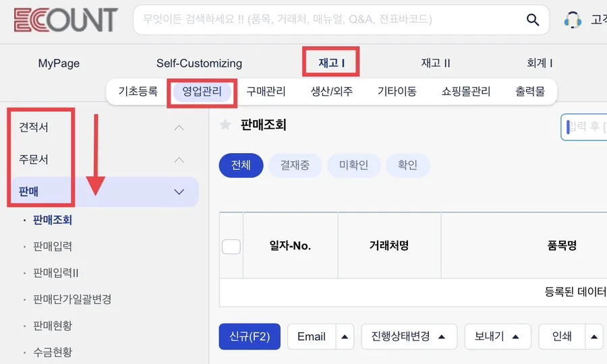Click the 신규(F2) button
The width and height of the screenshot is (607, 364).
point(250,336)
